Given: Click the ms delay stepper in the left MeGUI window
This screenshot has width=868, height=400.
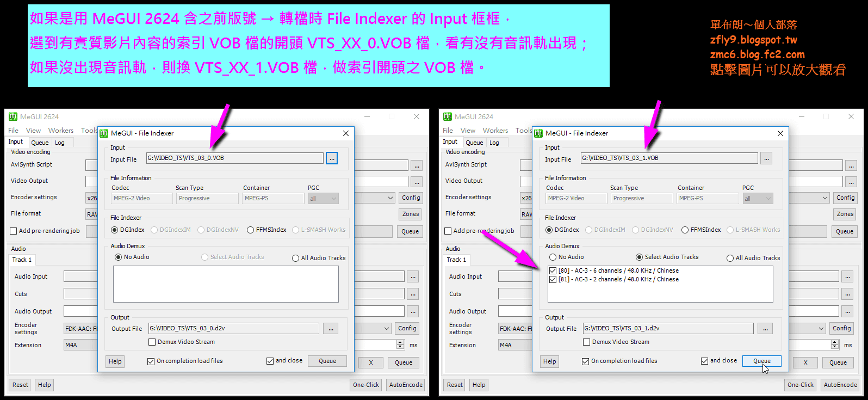Looking at the screenshot, I should click(x=401, y=345).
